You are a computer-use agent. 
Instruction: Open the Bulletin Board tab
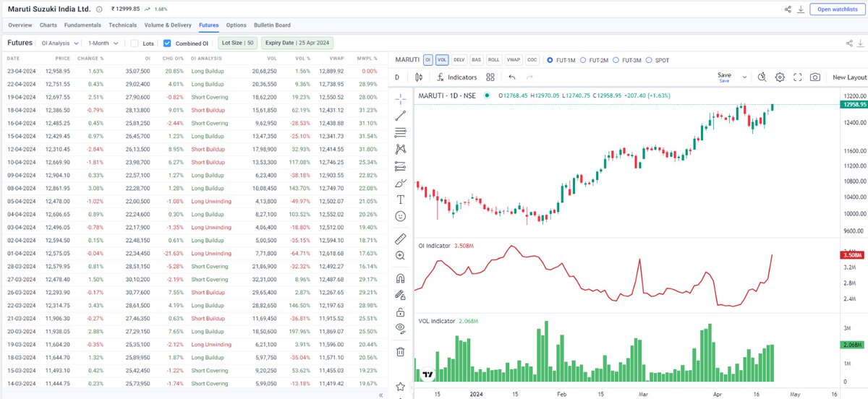(x=272, y=25)
